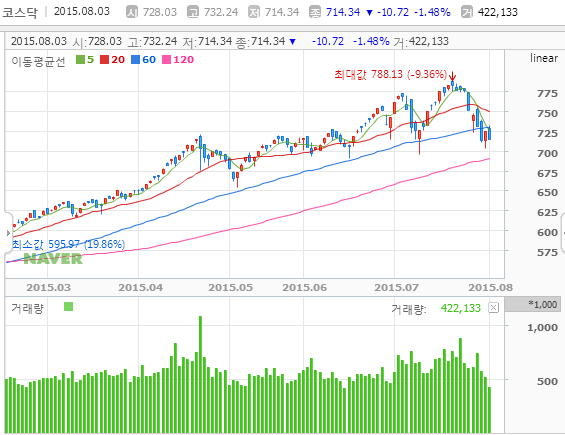The height and width of the screenshot is (435, 565).
Task: Click the 이동평균선 legend label
Action: point(38,61)
